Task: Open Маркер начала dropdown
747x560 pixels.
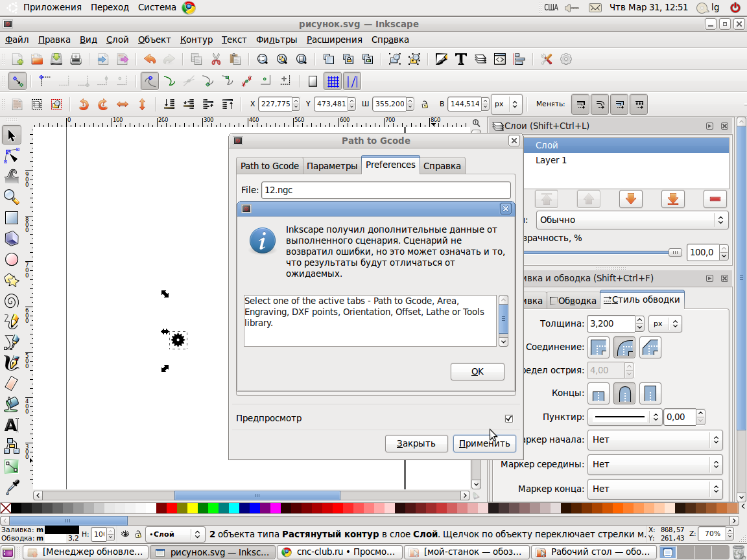Action: point(655,440)
